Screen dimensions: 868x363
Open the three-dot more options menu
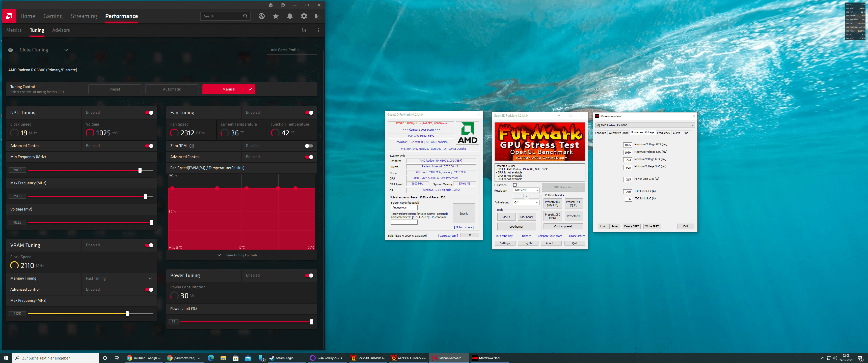tap(318, 30)
